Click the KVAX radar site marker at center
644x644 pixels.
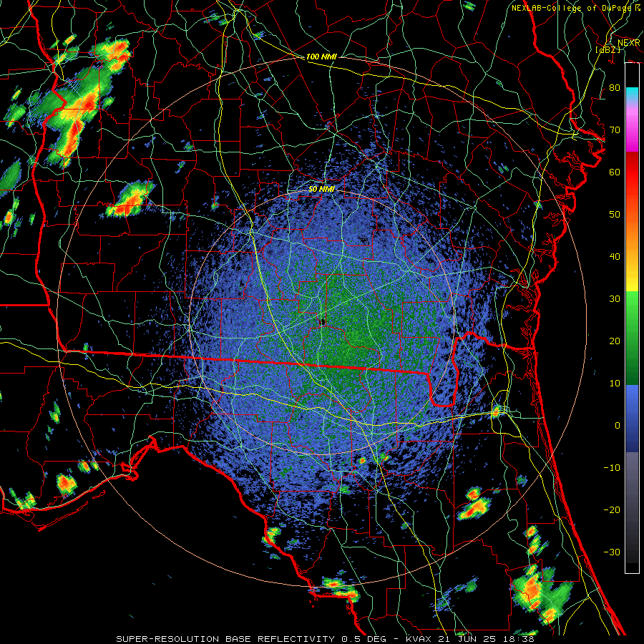[x=323, y=321]
